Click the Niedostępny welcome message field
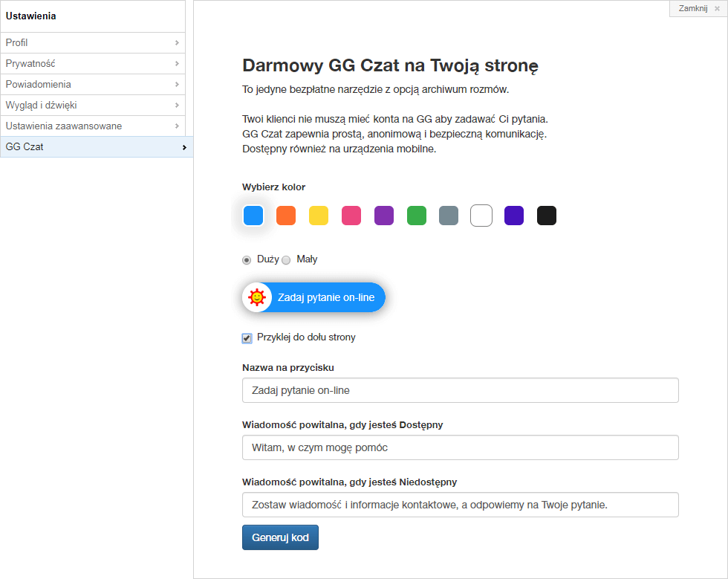Viewport: 728px width, 579px height. tap(461, 505)
